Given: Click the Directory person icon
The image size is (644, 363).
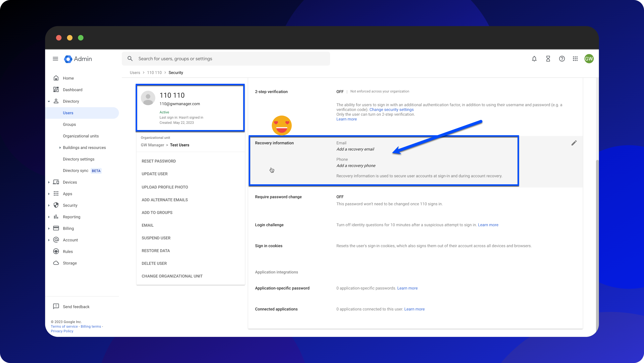Looking at the screenshot, I should coord(56,101).
